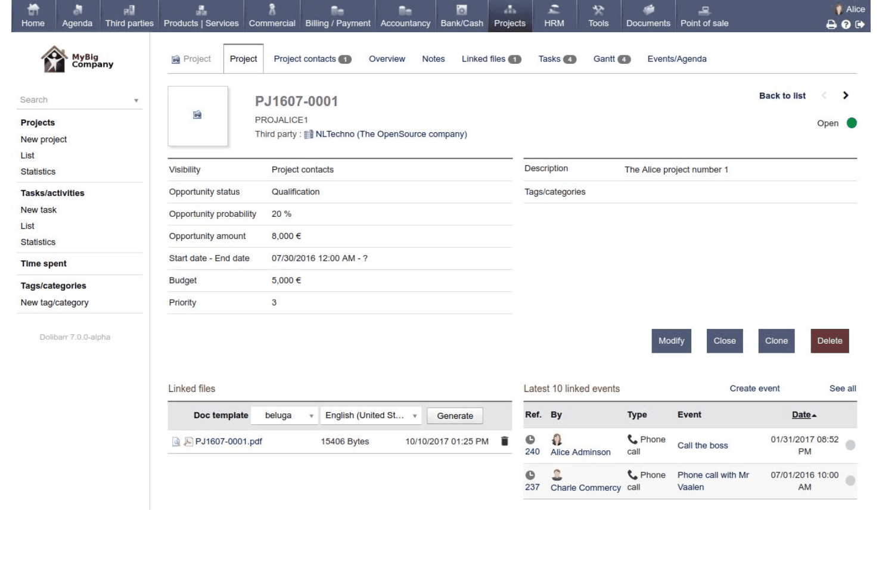This screenshot has width=882, height=588.
Task: Click the status dot for event 240
Action: coord(850,445)
